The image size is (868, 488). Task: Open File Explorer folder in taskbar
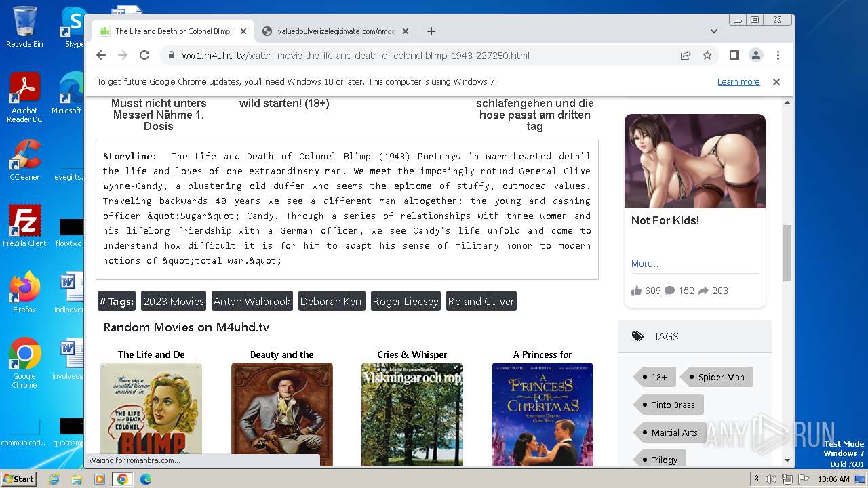[x=77, y=479]
